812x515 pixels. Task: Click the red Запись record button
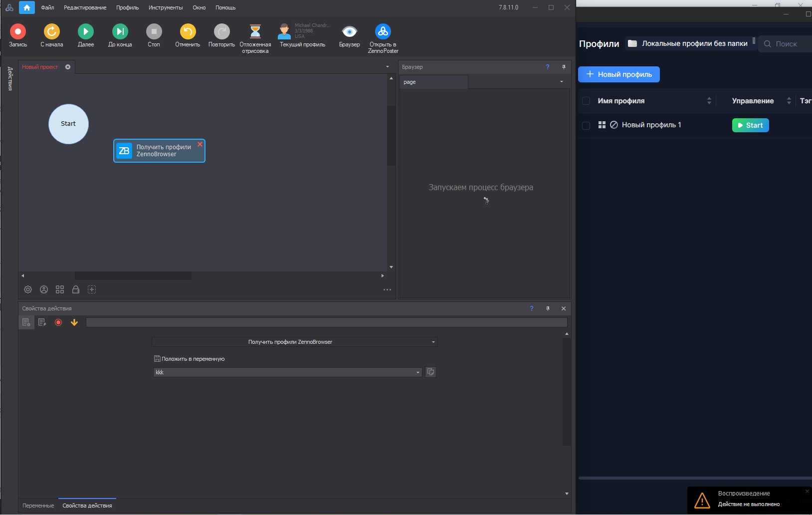point(18,32)
